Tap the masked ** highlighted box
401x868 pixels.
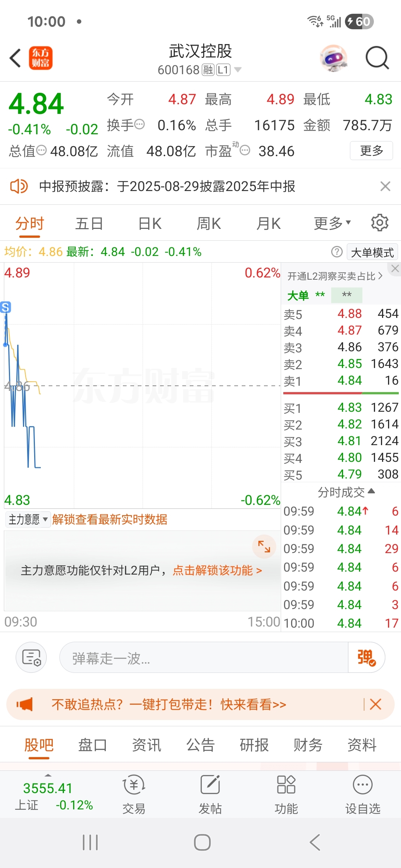[x=347, y=295]
